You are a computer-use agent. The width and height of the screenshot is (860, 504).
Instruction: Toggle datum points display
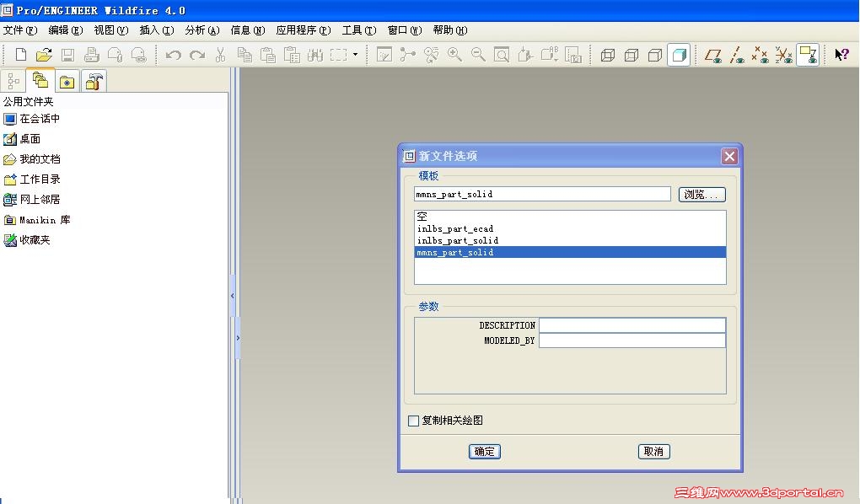click(x=761, y=55)
